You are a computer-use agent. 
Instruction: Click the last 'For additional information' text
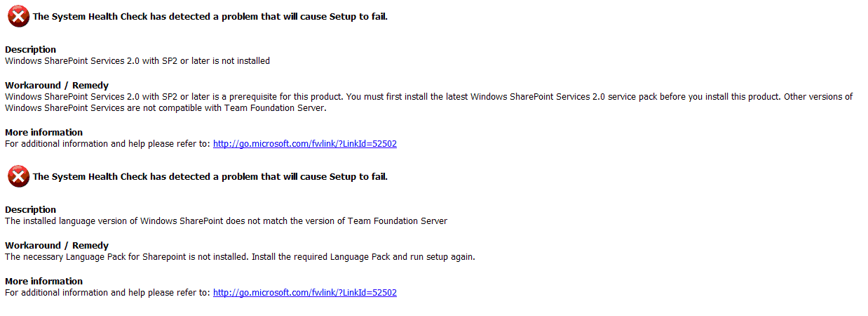(x=107, y=293)
